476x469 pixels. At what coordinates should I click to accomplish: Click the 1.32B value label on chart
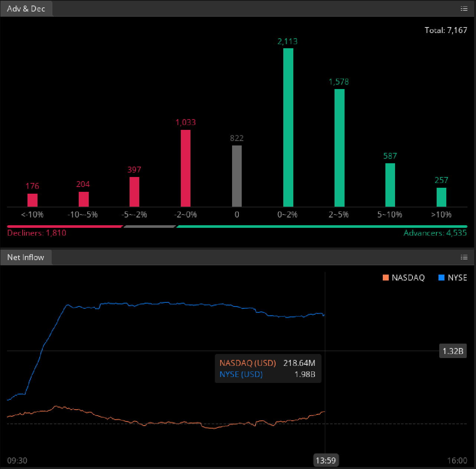pyautogui.click(x=453, y=351)
